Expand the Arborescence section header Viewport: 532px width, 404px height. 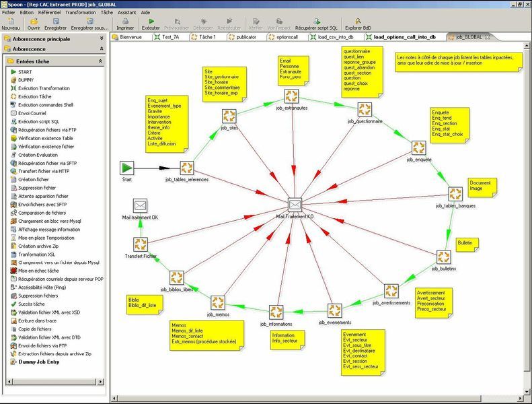coord(102,49)
